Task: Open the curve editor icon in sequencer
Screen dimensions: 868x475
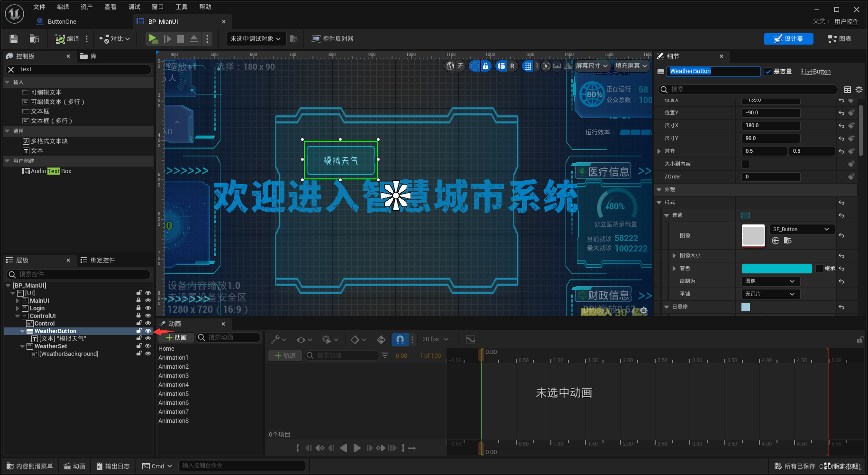Action: [x=470, y=339]
